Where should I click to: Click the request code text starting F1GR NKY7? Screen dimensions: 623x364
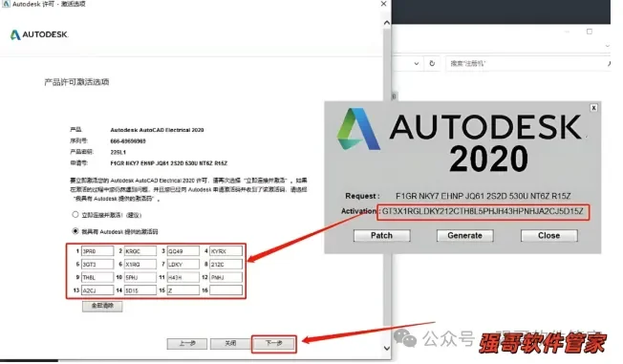(169, 163)
